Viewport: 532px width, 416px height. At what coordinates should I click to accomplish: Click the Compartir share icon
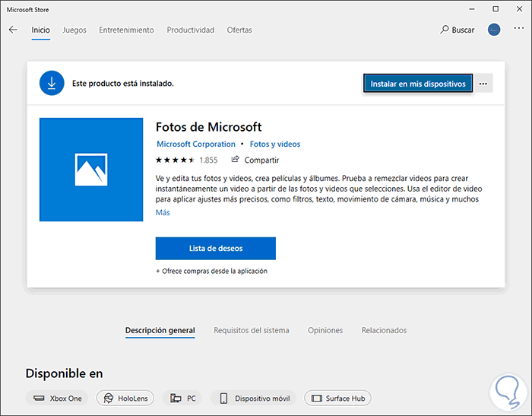click(x=236, y=160)
